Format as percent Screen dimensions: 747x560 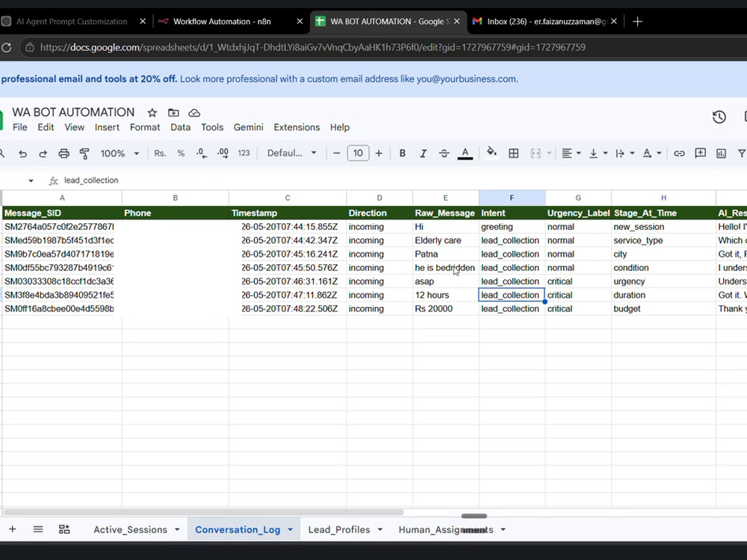pyautogui.click(x=181, y=153)
